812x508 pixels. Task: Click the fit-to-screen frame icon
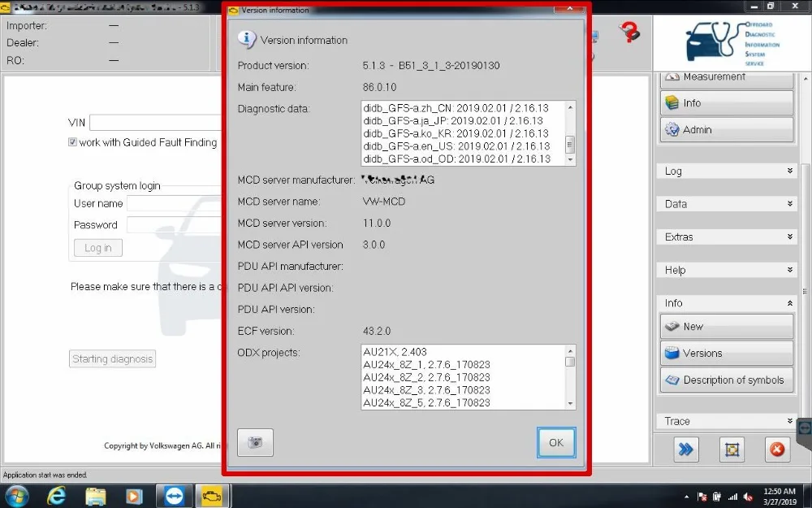pos(732,449)
